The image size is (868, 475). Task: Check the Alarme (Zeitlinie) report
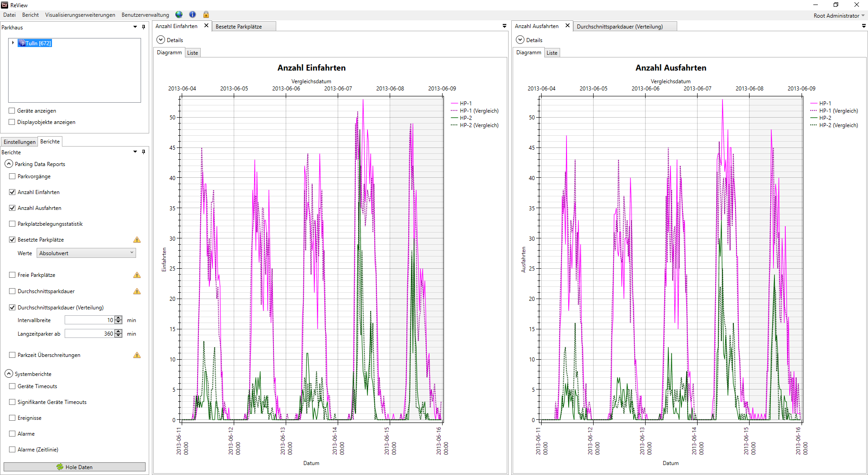click(x=12, y=450)
